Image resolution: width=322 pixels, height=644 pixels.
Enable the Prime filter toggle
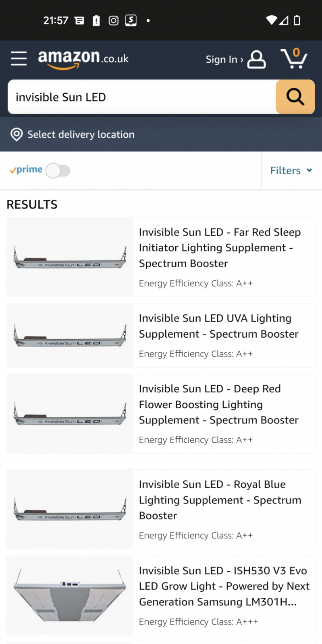coord(58,171)
